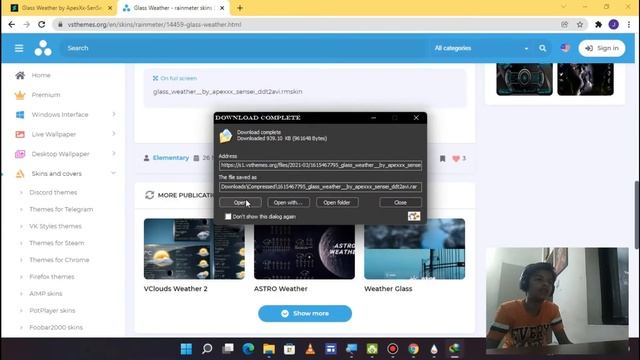Open VLC media player from taskbar
Image resolution: width=640 pixels, height=360 pixels.
click(x=310, y=349)
